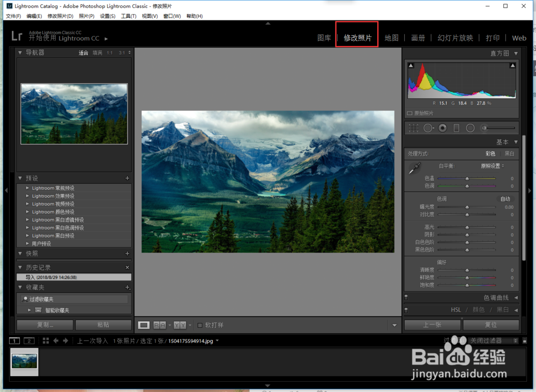Switch to the 图库 module tab
The height and width of the screenshot is (392, 536).
(x=324, y=38)
